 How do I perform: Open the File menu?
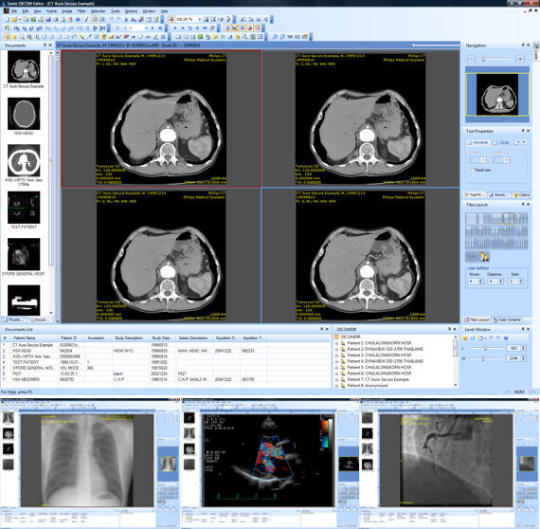(x=14, y=11)
